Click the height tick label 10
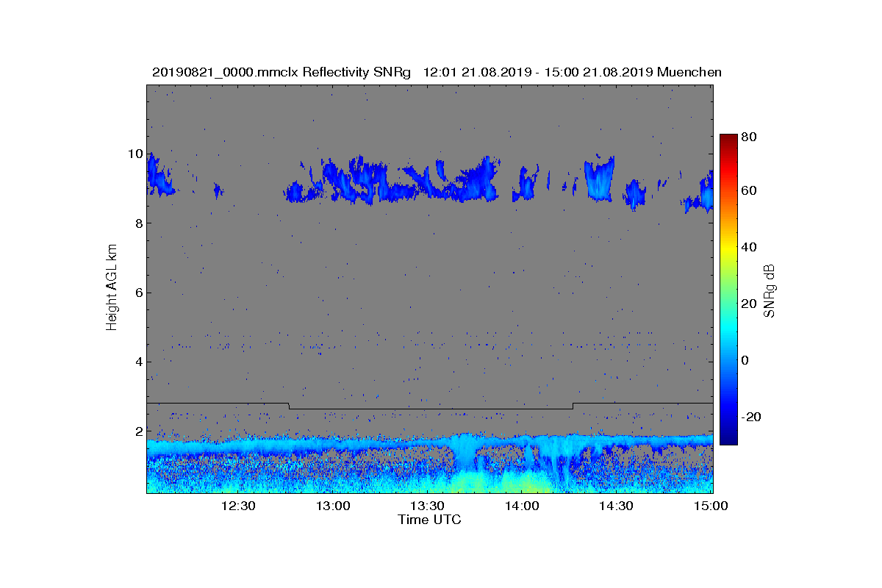 pyautogui.click(x=135, y=154)
